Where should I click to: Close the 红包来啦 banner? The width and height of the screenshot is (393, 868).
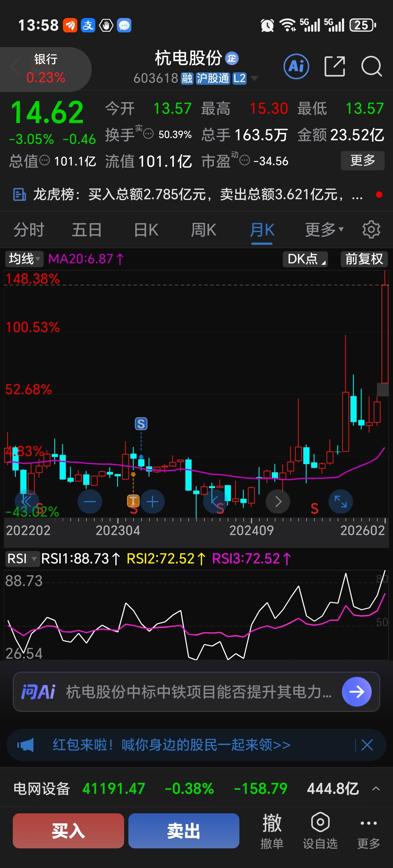pyautogui.click(x=367, y=745)
